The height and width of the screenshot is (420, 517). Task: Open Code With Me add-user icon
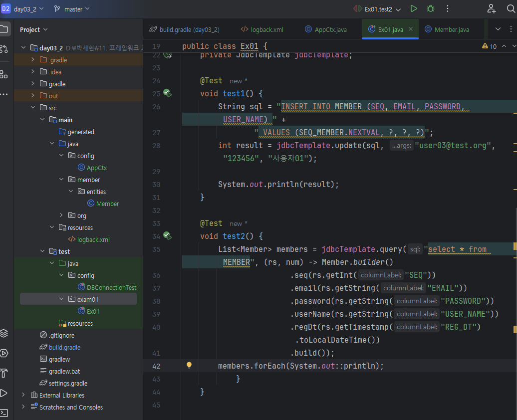point(492,9)
